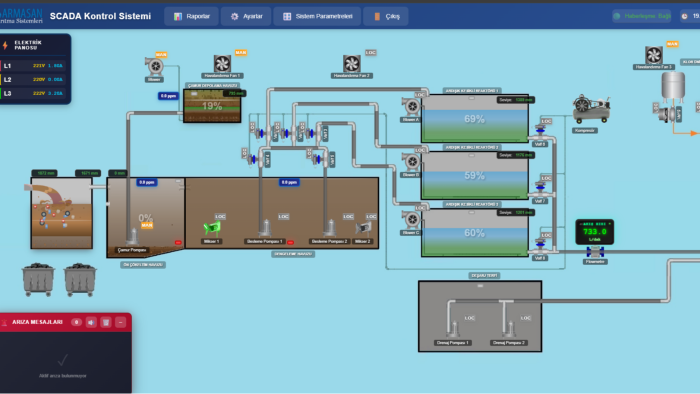
Task: Toggle LOC badge of Drenaj Pompası 2
Action: [526, 318]
